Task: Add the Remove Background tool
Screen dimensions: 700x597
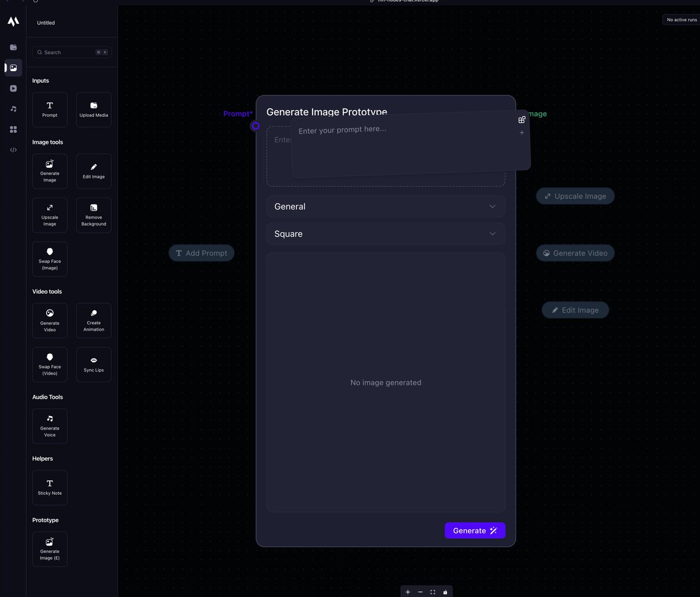Action: pos(94,215)
